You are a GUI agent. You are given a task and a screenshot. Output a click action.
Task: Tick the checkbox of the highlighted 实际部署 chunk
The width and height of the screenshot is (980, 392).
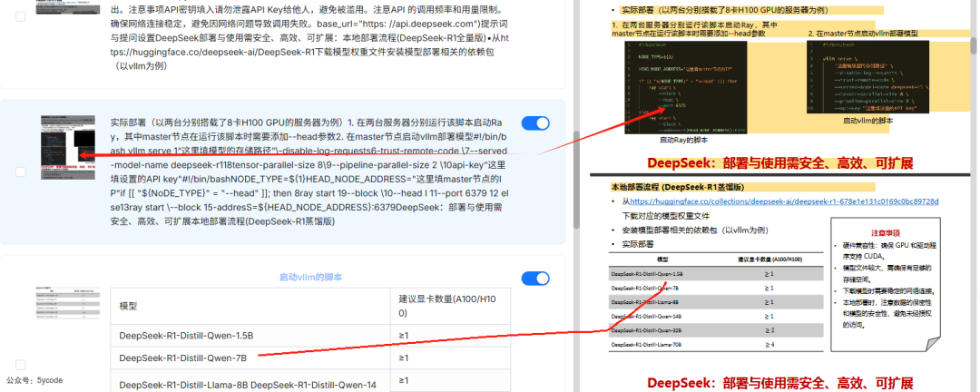21,171
